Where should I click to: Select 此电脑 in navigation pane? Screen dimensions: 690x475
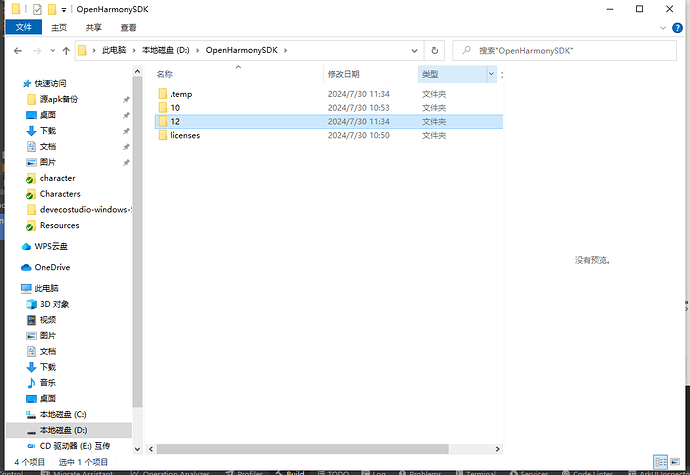point(46,288)
